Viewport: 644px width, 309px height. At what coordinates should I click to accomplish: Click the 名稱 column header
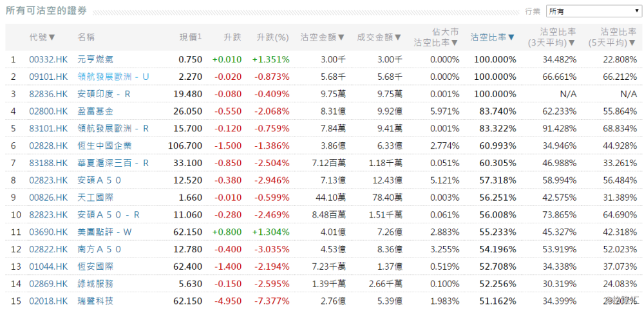tap(86, 37)
